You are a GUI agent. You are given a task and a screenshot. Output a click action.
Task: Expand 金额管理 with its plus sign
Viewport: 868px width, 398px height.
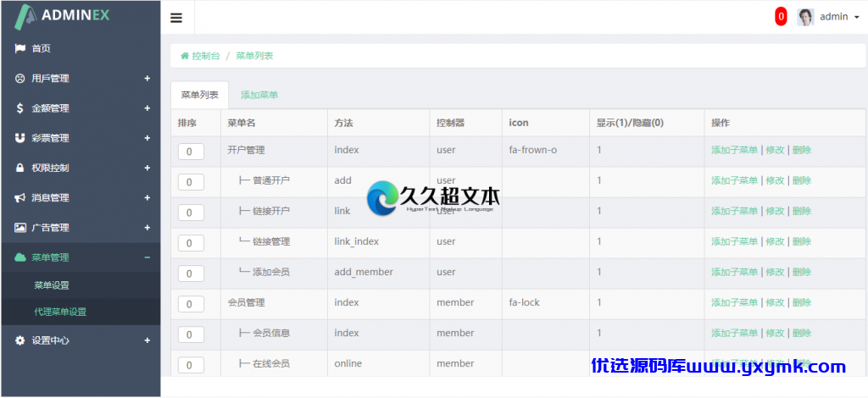[147, 108]
